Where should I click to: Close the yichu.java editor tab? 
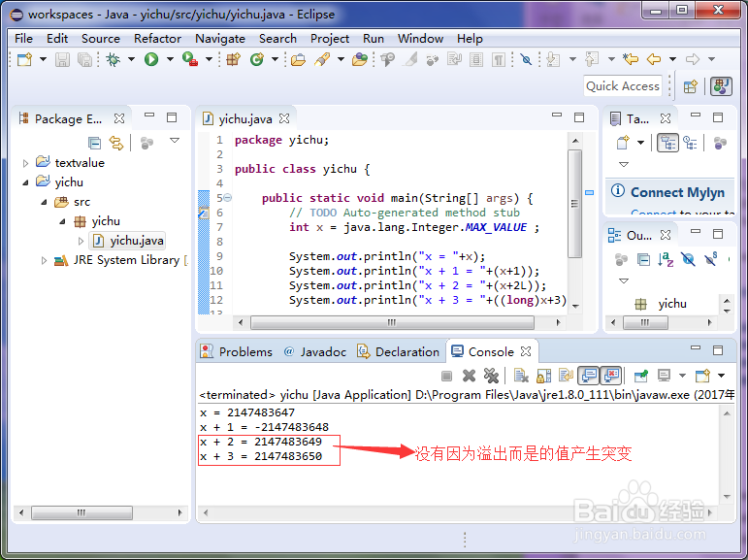(284, 118)
